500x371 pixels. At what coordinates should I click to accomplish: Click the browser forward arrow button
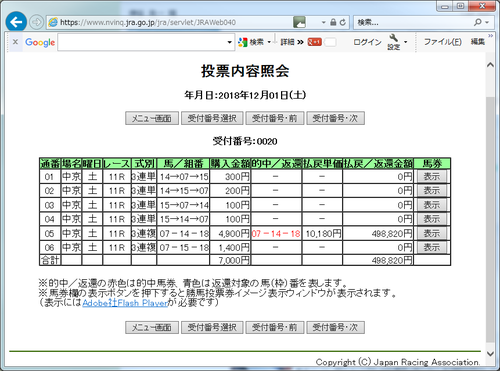pyautogui.click(x=36, y=22)
